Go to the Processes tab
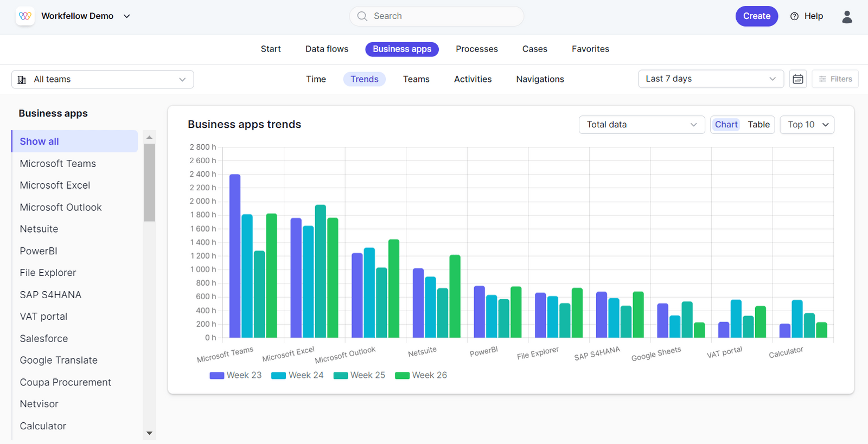The image size is (868, 444). coord(476,49)
